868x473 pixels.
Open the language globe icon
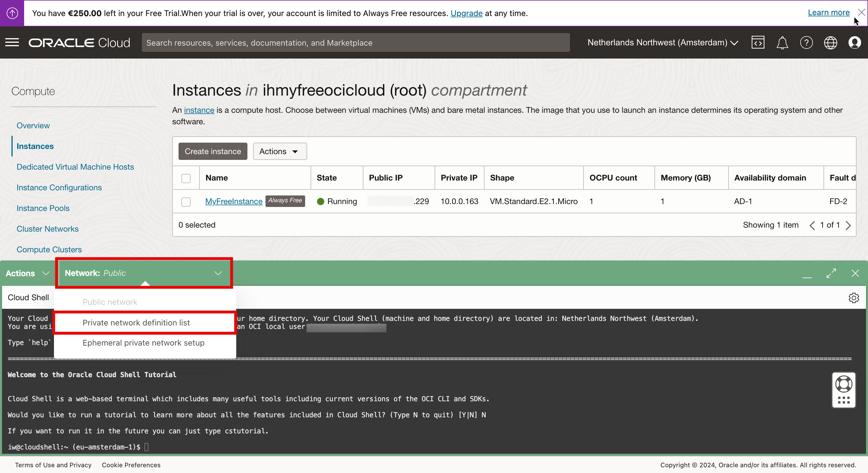(830, 42)
